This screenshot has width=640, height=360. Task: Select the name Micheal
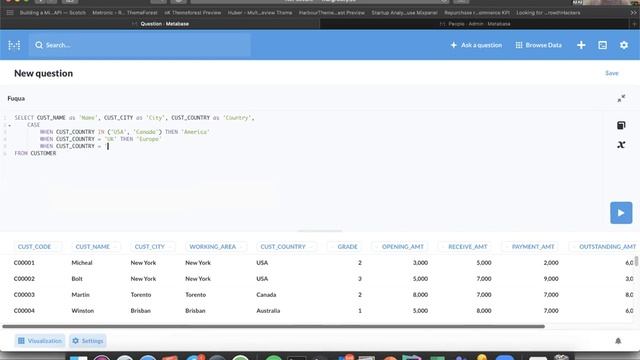point(82,262)
